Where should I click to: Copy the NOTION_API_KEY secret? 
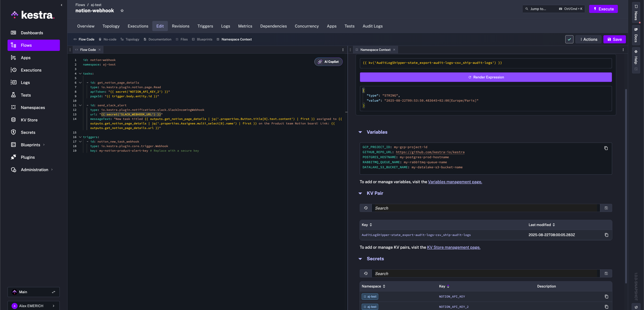(606, 296)
